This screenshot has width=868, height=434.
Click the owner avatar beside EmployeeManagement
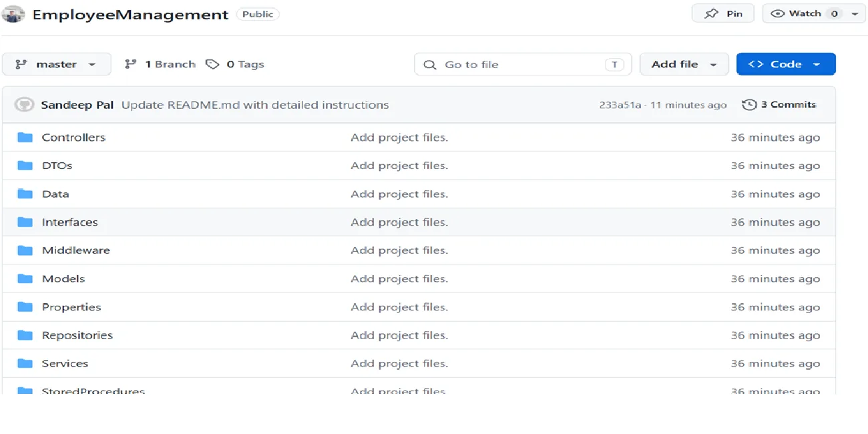13,14
